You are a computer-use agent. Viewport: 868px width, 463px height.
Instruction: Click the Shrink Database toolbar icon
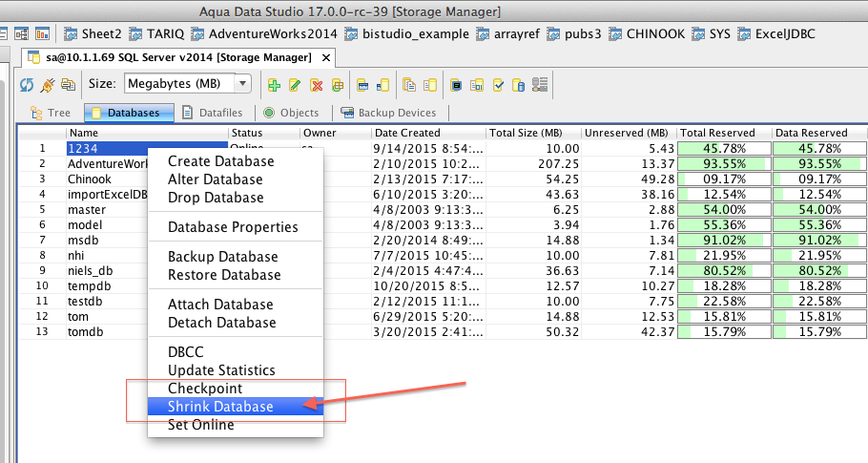(518, 85)
